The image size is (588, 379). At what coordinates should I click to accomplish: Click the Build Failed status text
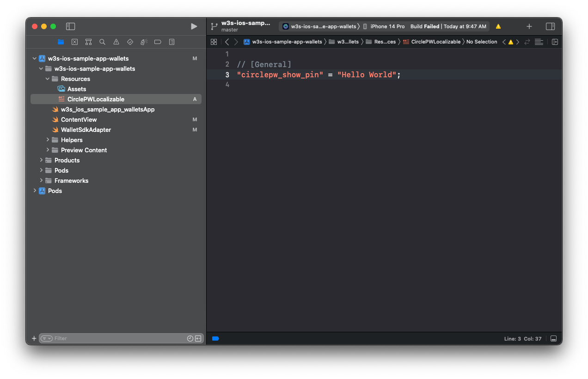point(425,26)
